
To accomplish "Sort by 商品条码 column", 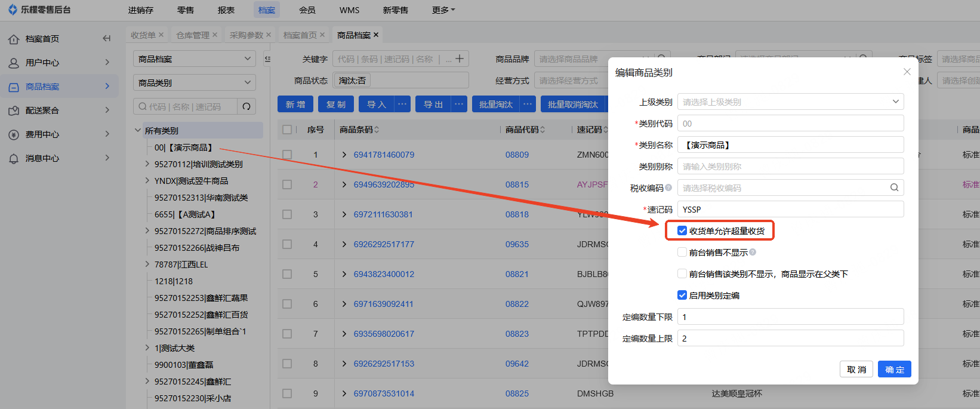I will coord(377,130).
